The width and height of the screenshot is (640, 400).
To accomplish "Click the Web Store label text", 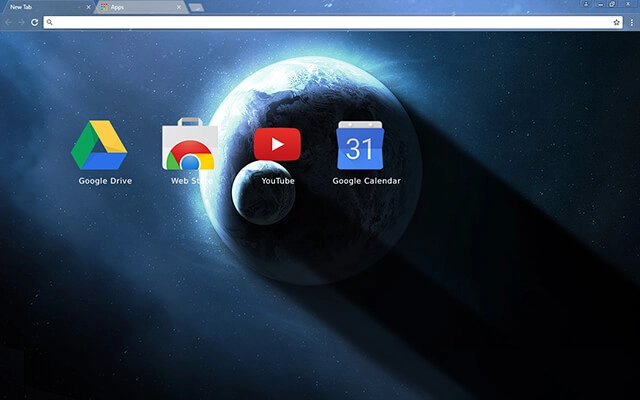I will (x=191, y=181).
